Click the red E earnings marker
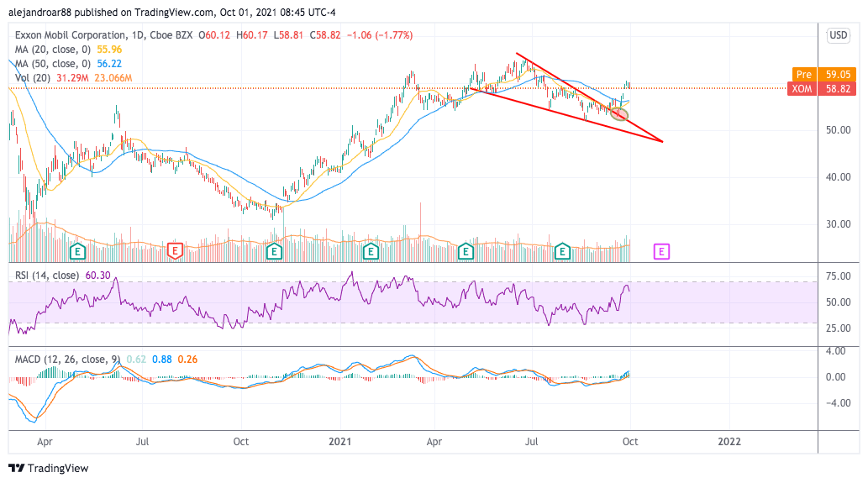 [175, 251]
